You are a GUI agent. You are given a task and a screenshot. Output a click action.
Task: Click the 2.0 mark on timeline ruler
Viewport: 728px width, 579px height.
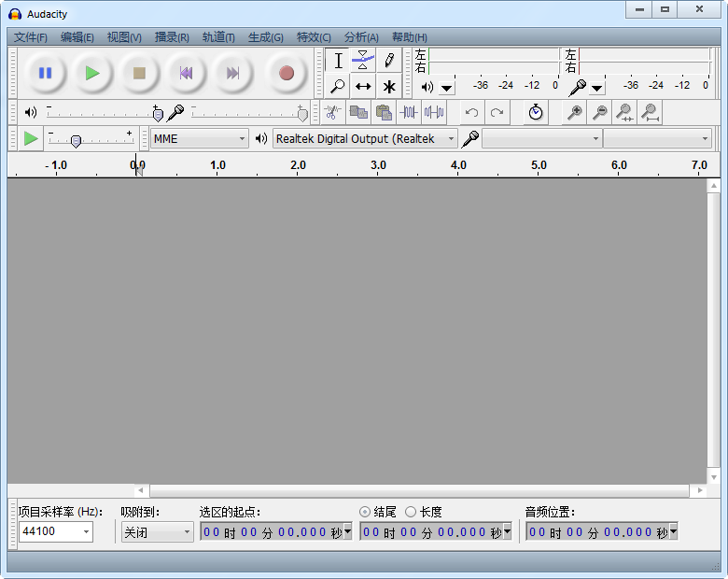[298, 165]
